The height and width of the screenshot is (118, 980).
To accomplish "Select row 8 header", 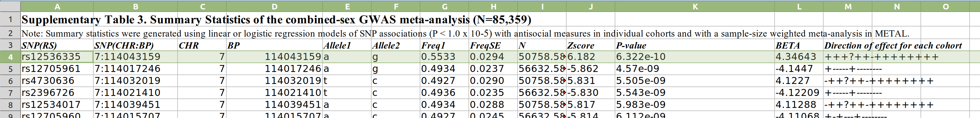I will pyautogui.click(x=10, y=105).
